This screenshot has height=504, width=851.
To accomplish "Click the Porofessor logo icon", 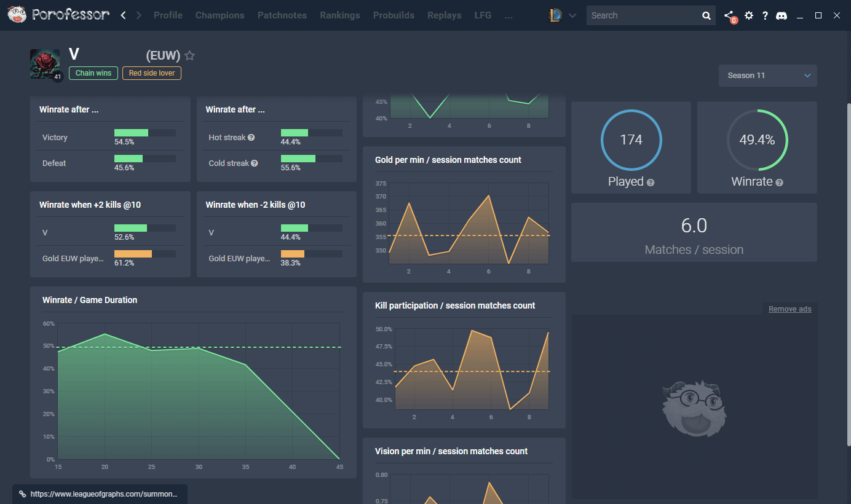I will [17, 15].
